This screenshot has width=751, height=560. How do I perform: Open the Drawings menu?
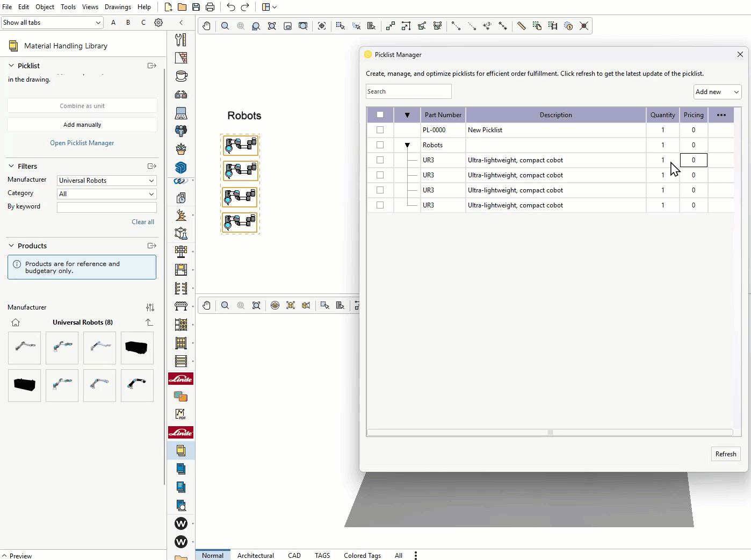(118, 7)
